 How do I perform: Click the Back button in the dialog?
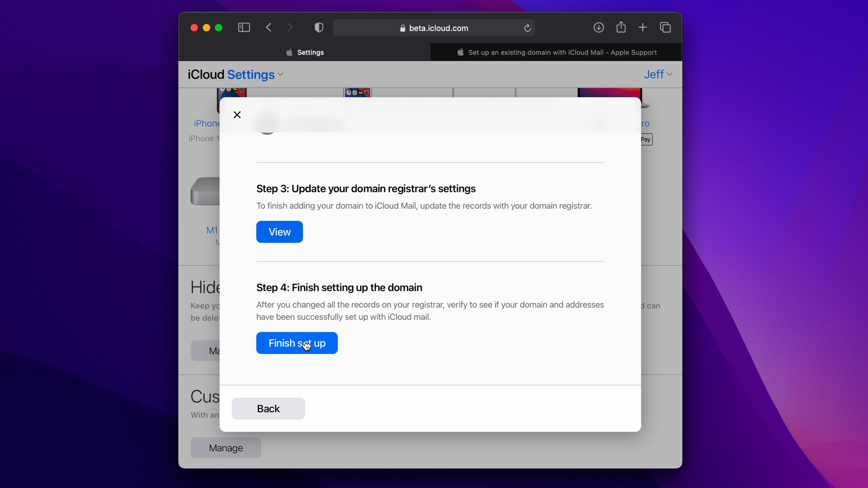(268, 408)
